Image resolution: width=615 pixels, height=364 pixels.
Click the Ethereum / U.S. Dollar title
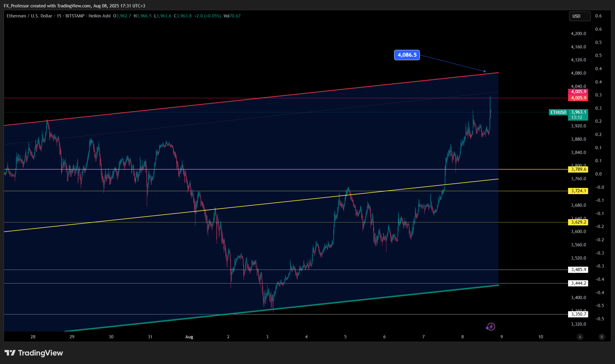(x=30, y=16)
